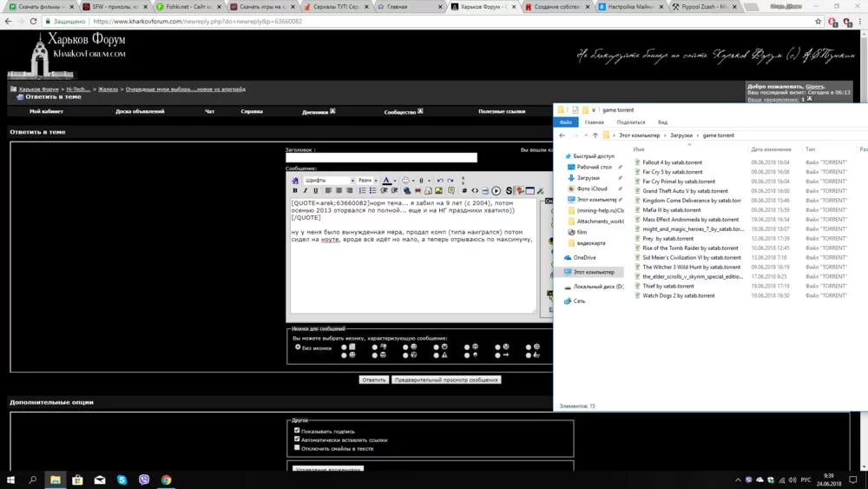Enable 'Отключить смайлы в тексте' checkbox
The width and height of the screenshot is (868, 489).
click(x=297, y=448)
